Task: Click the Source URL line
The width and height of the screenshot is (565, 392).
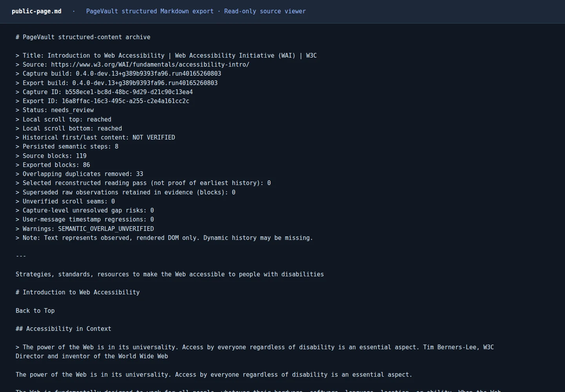Action: click(132, 65)
